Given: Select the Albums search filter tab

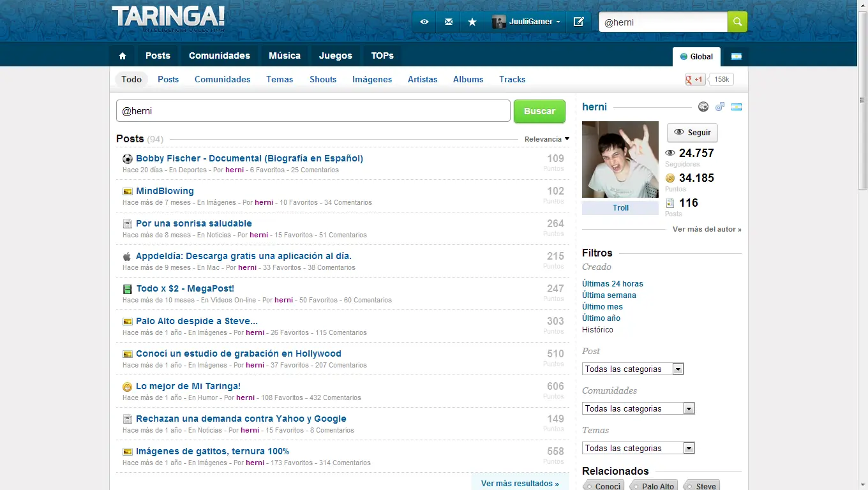Looking at the screenshot, I should point(468,79).
